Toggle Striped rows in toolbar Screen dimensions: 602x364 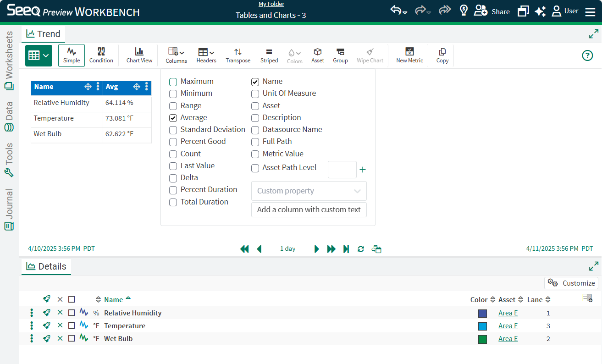[x=269, y=55]
